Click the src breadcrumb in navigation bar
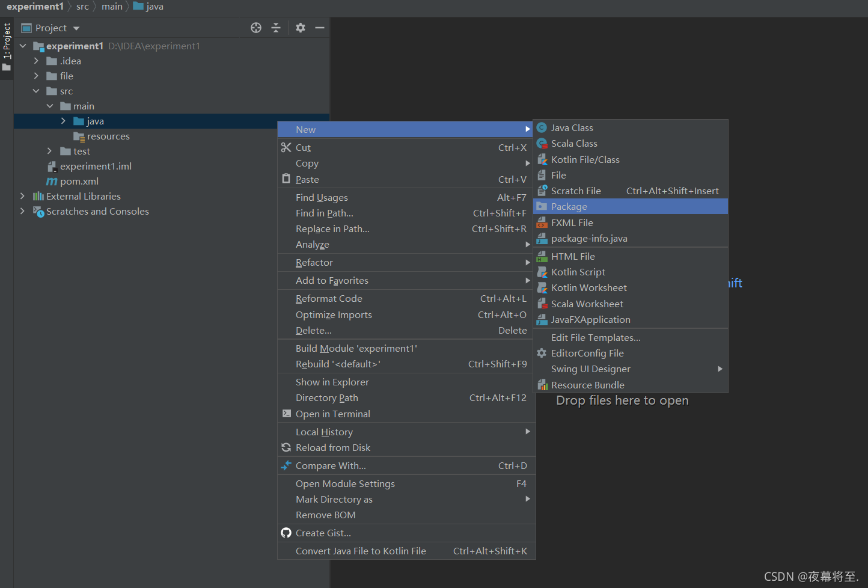Image resolution: width=868 pixels, height=588 pixels. click(82, 7)
